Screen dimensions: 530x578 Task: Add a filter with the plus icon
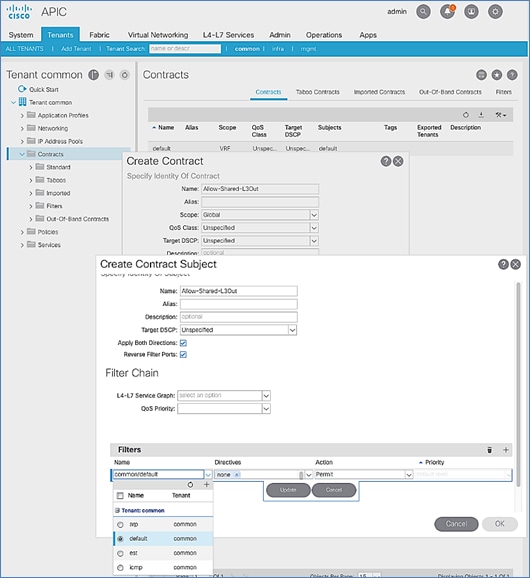pyautogui.click(x=506, y=450)
